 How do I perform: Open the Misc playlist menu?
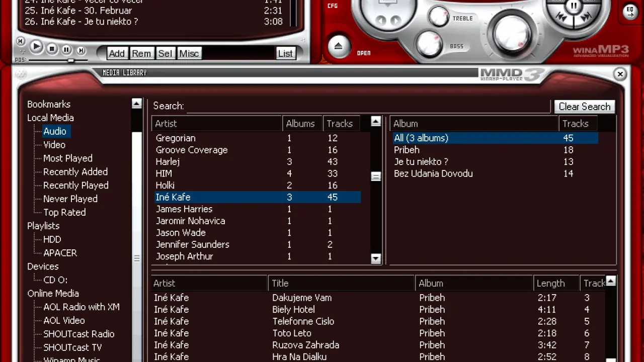coord(189,53)
